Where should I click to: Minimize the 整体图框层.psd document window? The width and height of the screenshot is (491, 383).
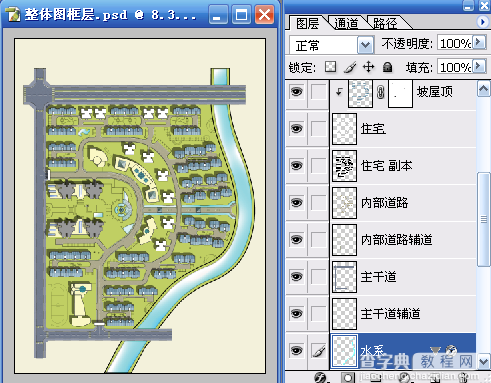coord(218,15)
